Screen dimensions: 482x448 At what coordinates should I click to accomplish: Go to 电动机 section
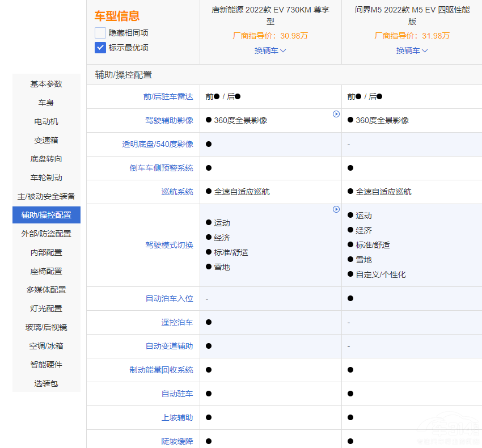[x=46, y=121]
